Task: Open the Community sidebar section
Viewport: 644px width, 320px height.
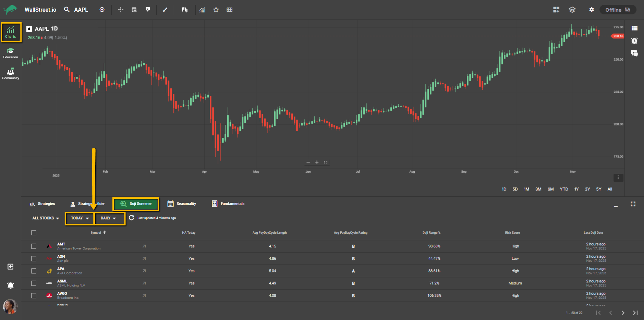Action: pos(11,74)
